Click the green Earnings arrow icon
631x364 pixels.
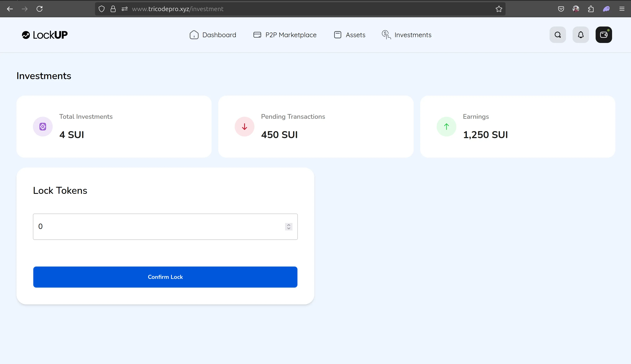click(x=447, y=126)
